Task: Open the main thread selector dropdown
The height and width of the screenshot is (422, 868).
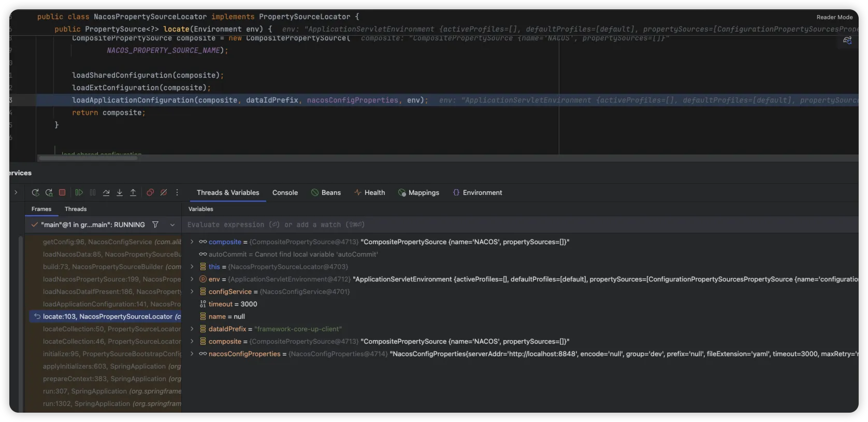Action: point(172,225)
